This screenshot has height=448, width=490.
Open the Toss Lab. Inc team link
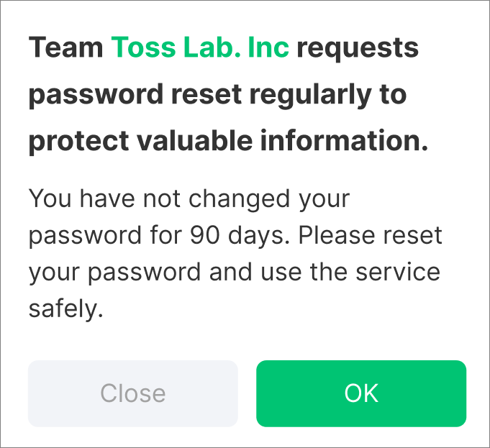200,48
